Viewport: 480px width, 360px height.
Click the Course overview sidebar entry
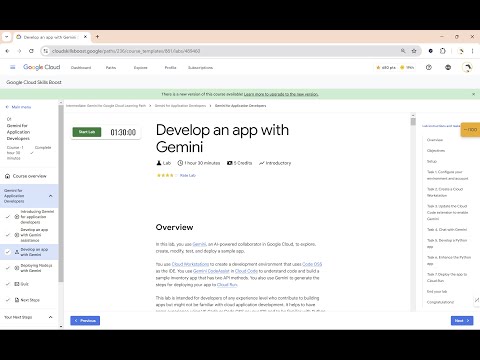(29, 176)
